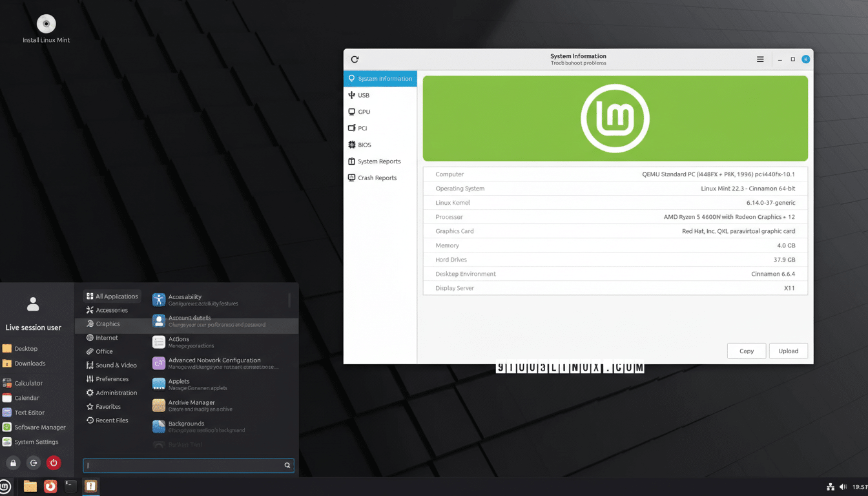Click the lock screen button
The height and width of the screenshot is (496, 868).
tap(13, 462)
